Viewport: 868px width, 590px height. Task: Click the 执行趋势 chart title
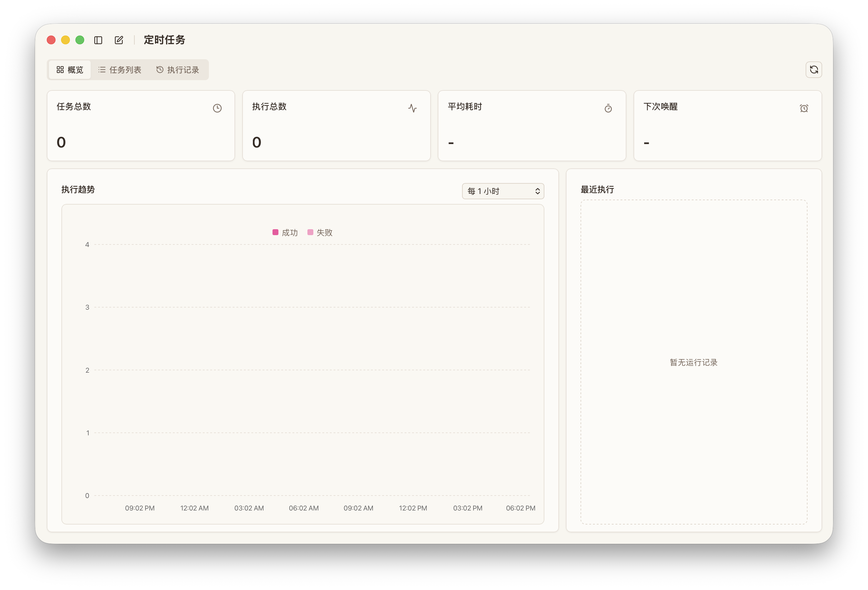(78, 190)
